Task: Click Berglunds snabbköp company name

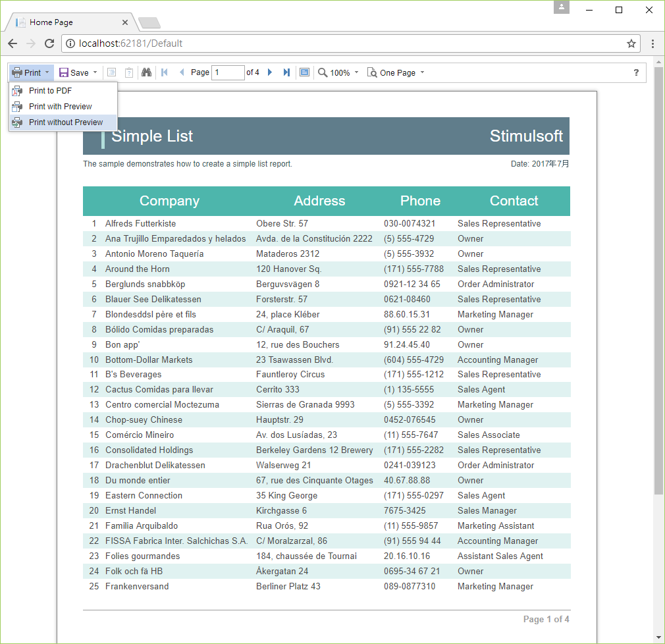Action: (x=145, y=284)
